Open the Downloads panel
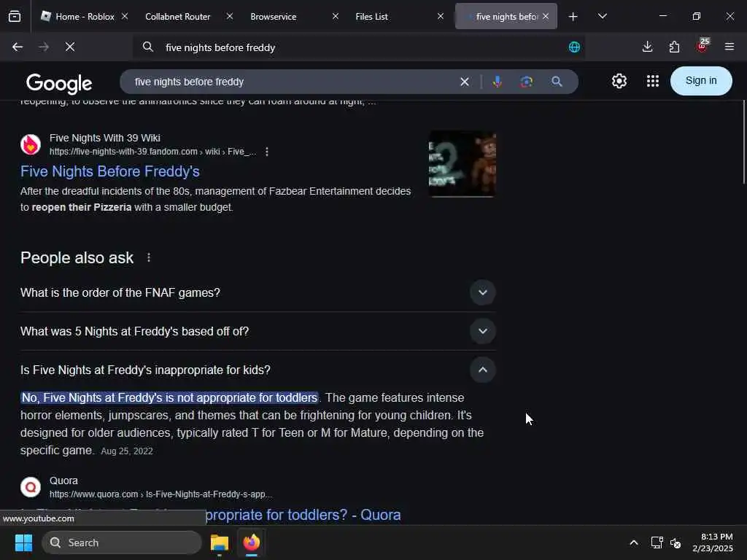Screen dimensions: 747x560 [647, 47]
